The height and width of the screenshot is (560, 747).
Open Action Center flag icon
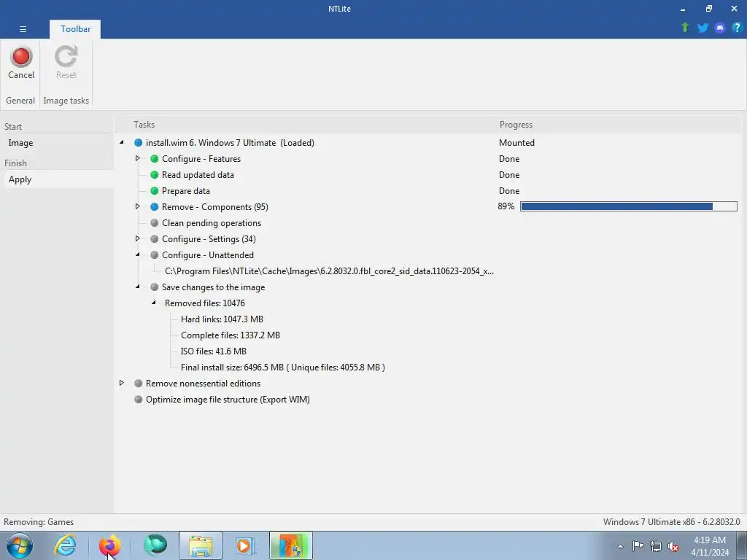pyautogui.click(x=638, y=546)
